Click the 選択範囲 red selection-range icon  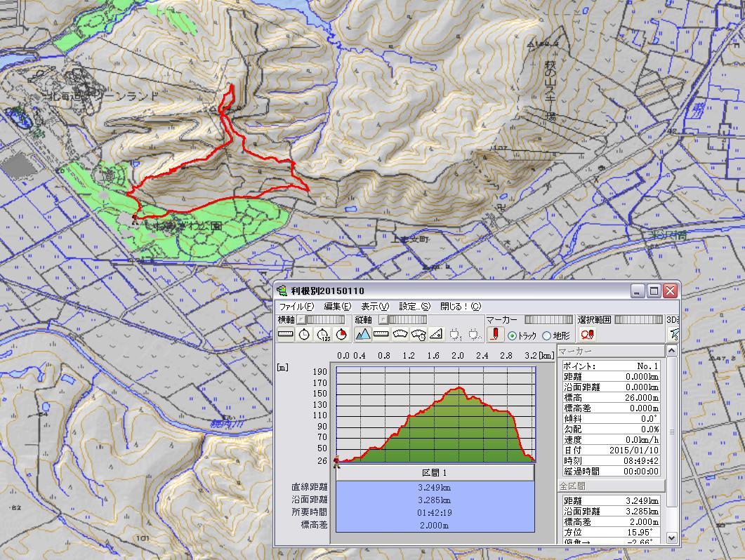[587, 335]
